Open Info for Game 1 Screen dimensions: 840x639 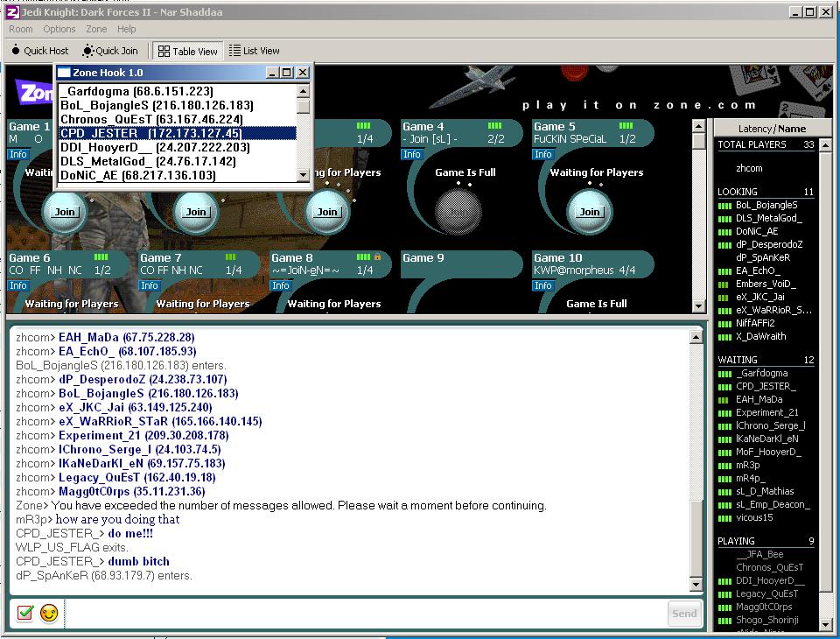[x=18, y=154]
